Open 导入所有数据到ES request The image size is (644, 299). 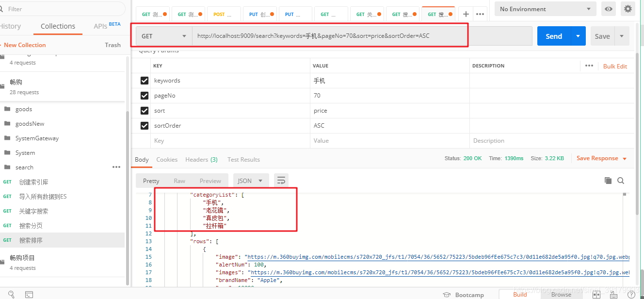[x=43, y=197]
